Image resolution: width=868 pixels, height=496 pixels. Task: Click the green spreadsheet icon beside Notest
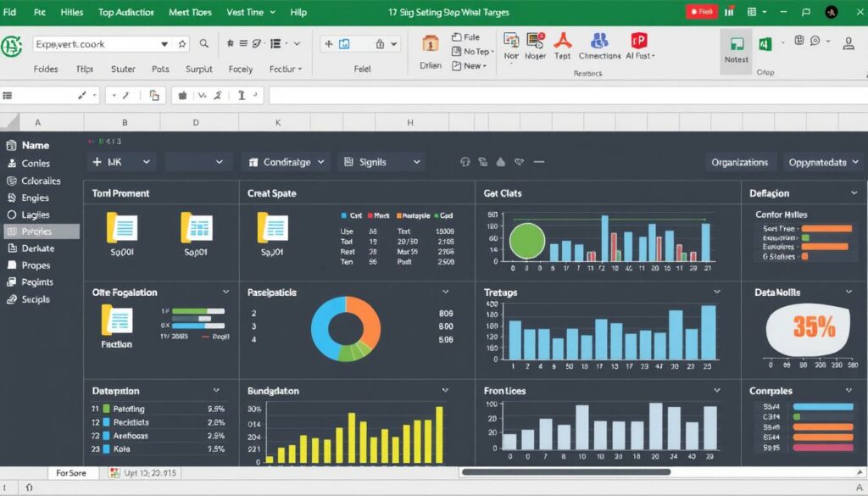coord(765,44)
